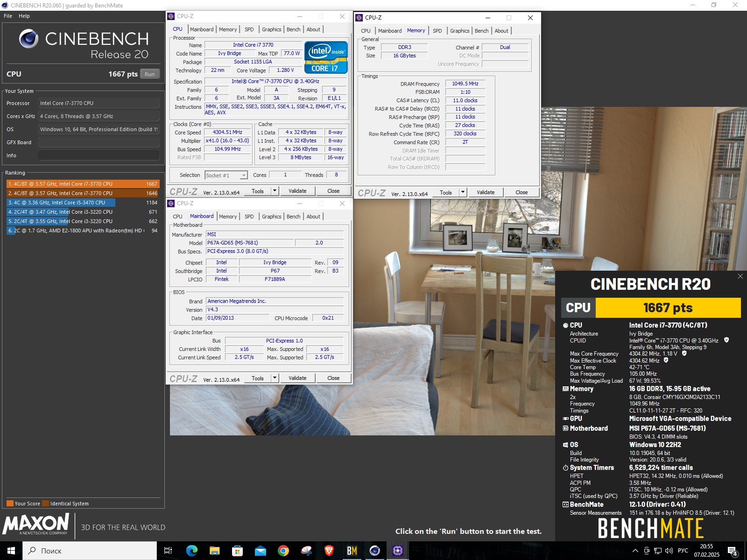Close the BenchMate result overlay panel
The image size is (747, 560).
(740, 276)
